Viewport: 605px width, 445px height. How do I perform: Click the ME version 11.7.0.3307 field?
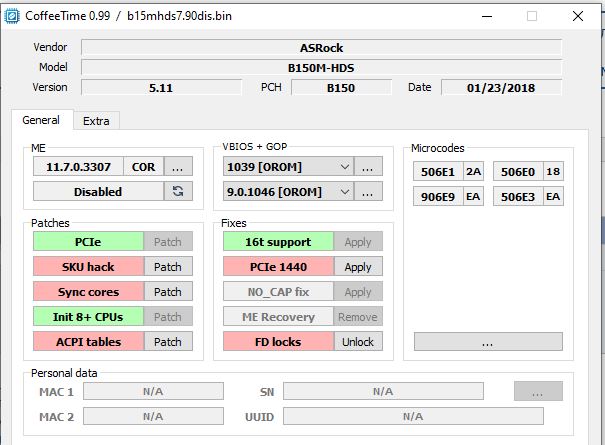point(78,167)
